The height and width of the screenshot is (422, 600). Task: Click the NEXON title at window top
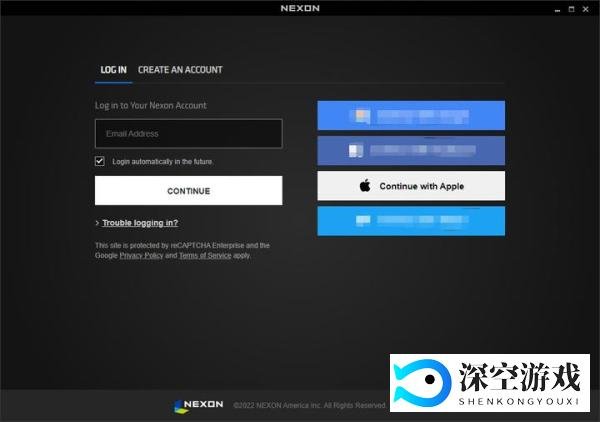(300, 8)
